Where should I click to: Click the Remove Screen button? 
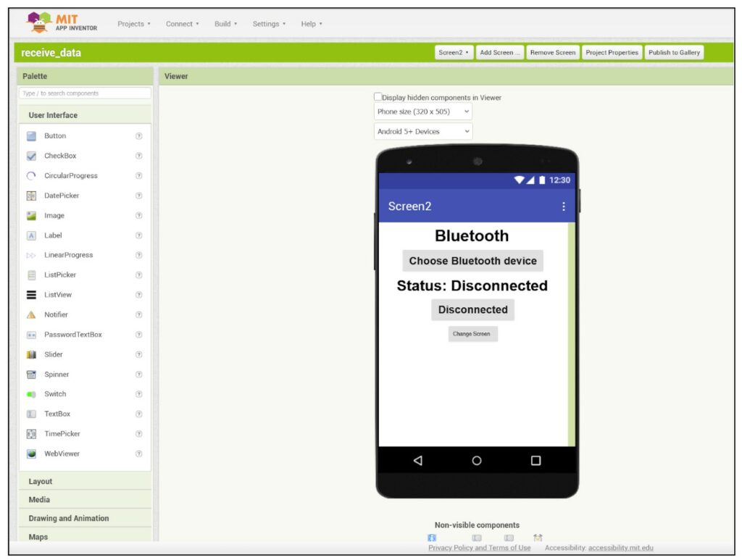click(552, 52)
